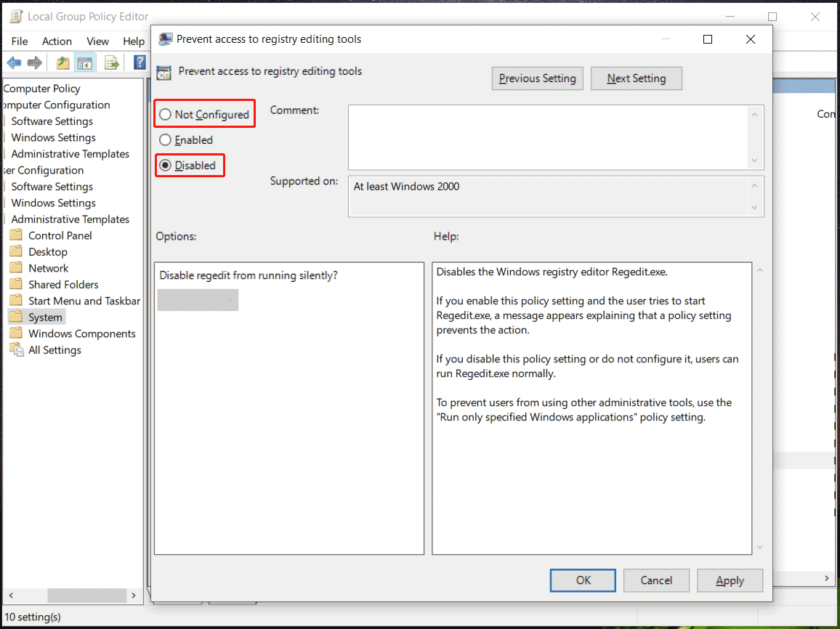Image resolution: width=840 pixels, height=629 pixels.
Task: Enable the policy via the Enabled radio button
Action: tap(164, 139)
